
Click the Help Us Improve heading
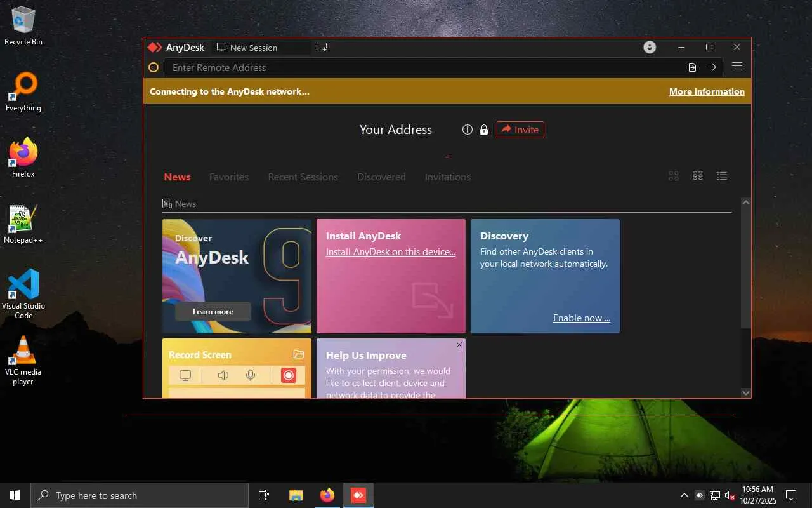click(x=366, y=355)
